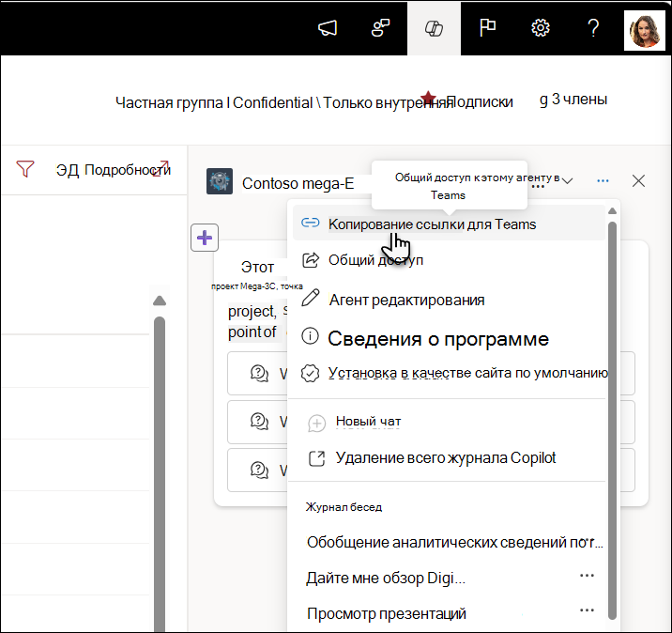Click the megaphone announcements icon
Screen dimensions: 672x633
tap(328, 28)
